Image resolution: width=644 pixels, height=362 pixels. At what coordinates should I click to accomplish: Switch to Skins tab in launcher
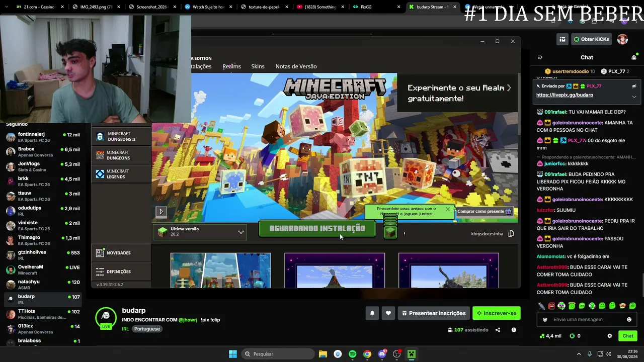[x=258, y=66]
